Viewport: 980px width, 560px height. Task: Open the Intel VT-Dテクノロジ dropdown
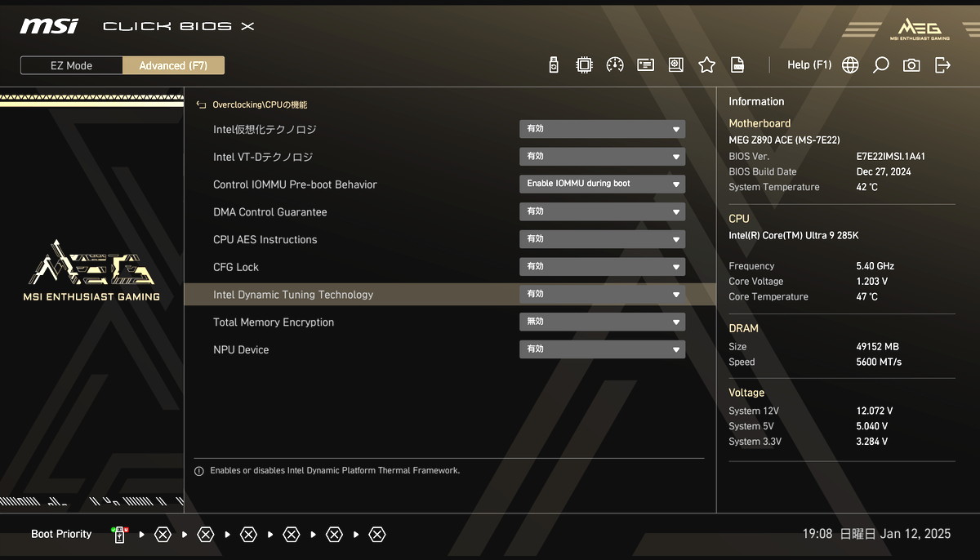[602, 157]
